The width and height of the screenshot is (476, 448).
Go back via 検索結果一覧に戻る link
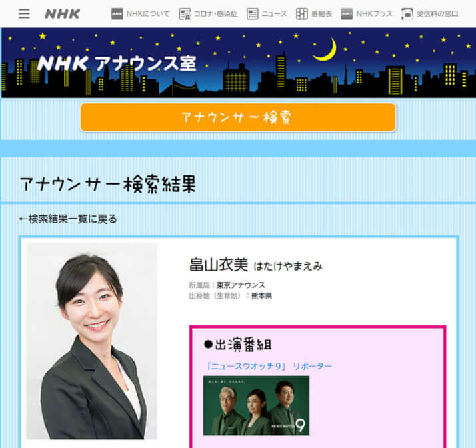pyautogui.click(x=68, y=219)
